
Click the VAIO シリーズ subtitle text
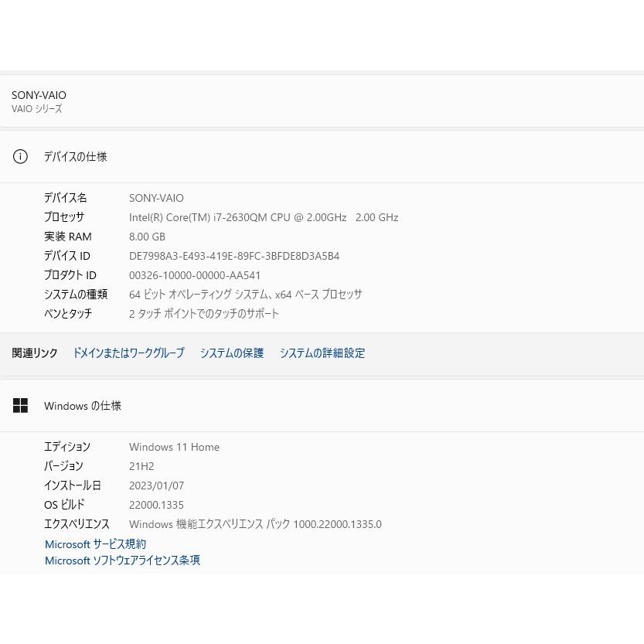pos(36,109)
